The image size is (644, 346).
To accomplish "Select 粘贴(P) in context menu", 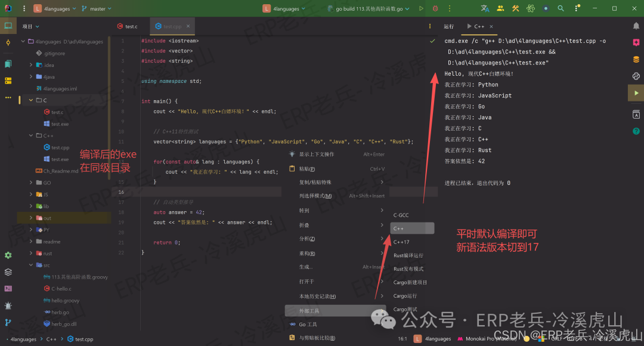I will click(337, 169).
